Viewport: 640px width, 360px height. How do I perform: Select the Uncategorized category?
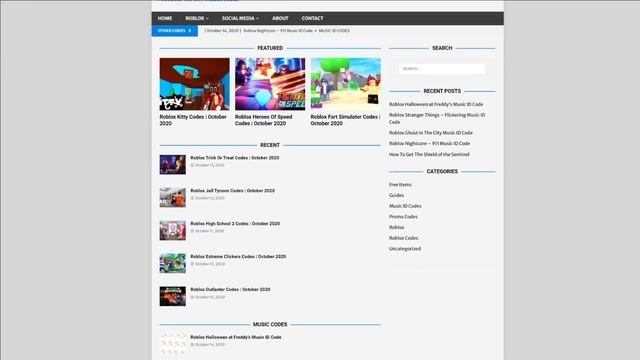pyautogui.click(x=405, y=249)
